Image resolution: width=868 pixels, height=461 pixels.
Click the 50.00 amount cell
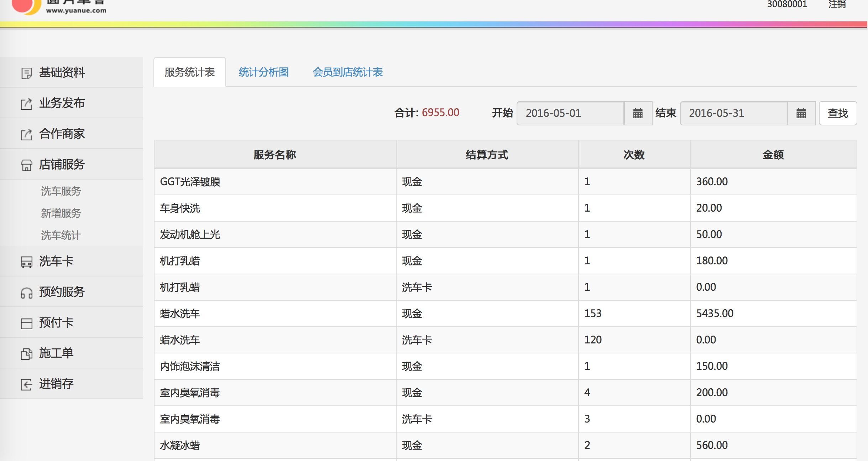click(x=773, y=234)
